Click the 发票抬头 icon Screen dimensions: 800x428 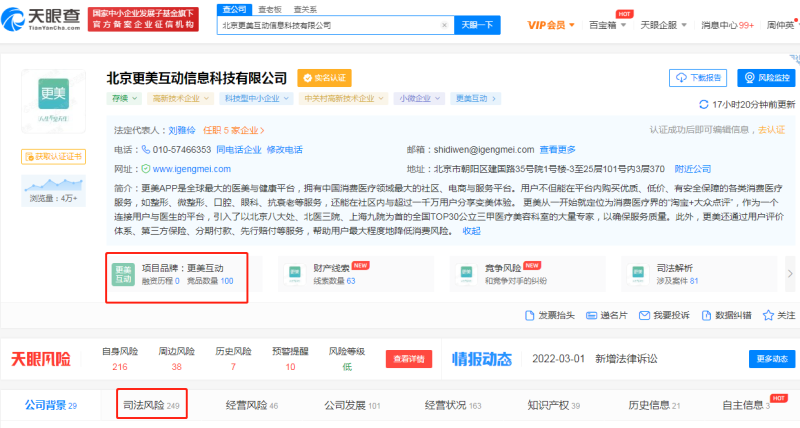(530, 316)
